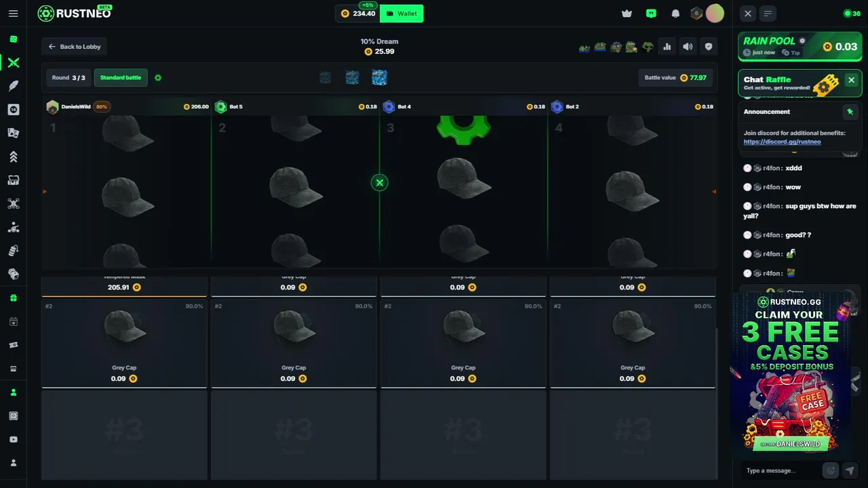868x488 pixels.
Task: Open the ticket icon in sidebar
Action: pos(14,345)
